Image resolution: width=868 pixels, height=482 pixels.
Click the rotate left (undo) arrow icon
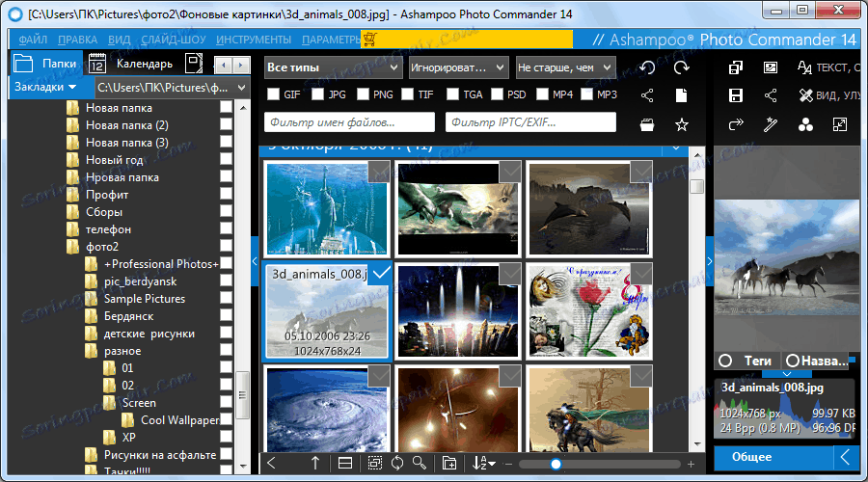tap(647, 67)
